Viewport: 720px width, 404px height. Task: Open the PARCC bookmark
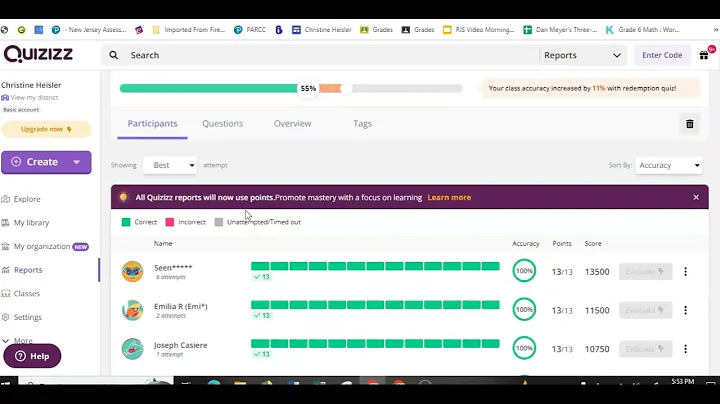click(x=250, y=30)
